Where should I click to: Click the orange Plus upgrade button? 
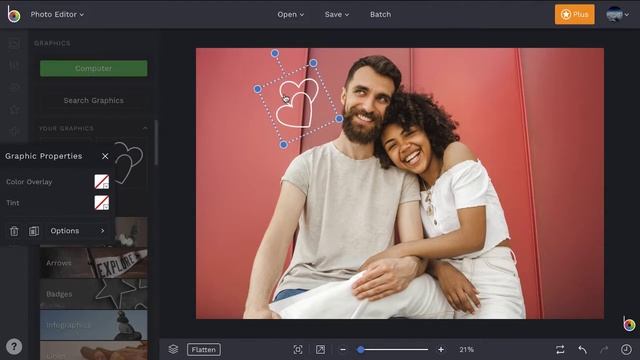click(574, 14)
